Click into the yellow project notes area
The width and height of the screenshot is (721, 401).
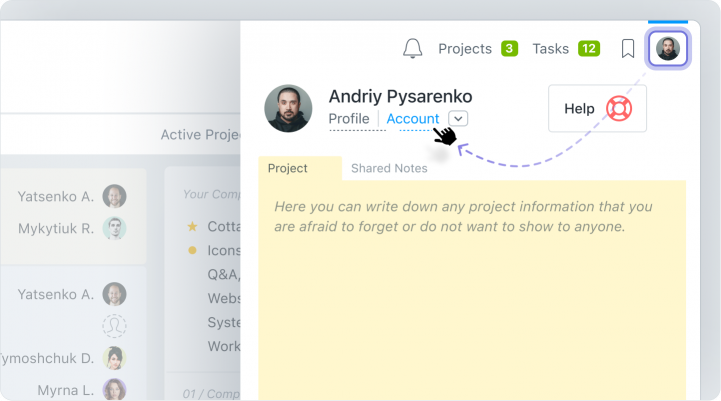tap(472, 300)
